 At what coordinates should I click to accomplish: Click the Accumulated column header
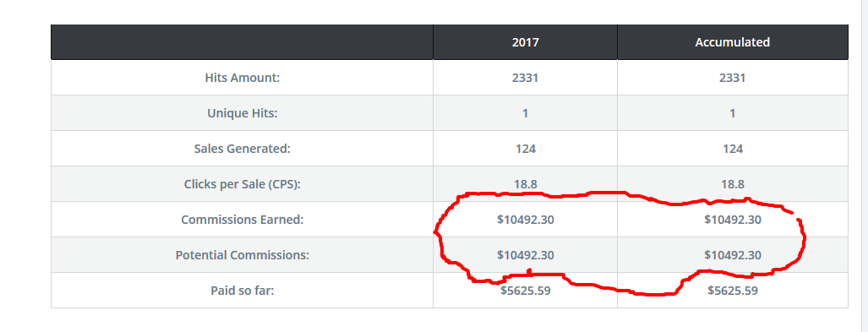click(733, 42)
